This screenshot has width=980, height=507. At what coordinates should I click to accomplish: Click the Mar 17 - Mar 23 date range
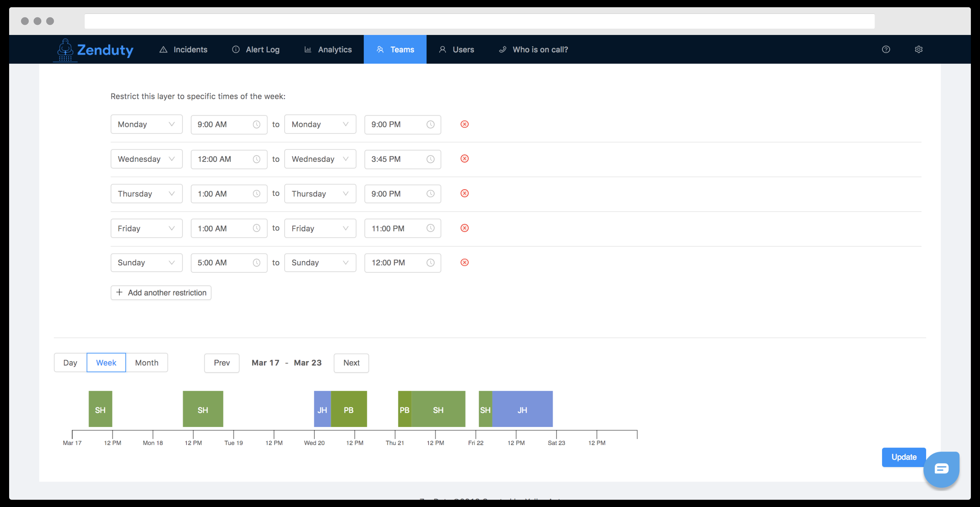point(287,363)
